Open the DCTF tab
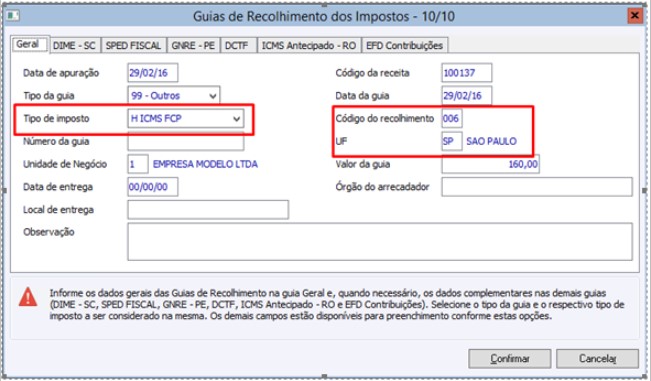Image resolution: width=651 pixels, height=381 pixels. point(237,46)
